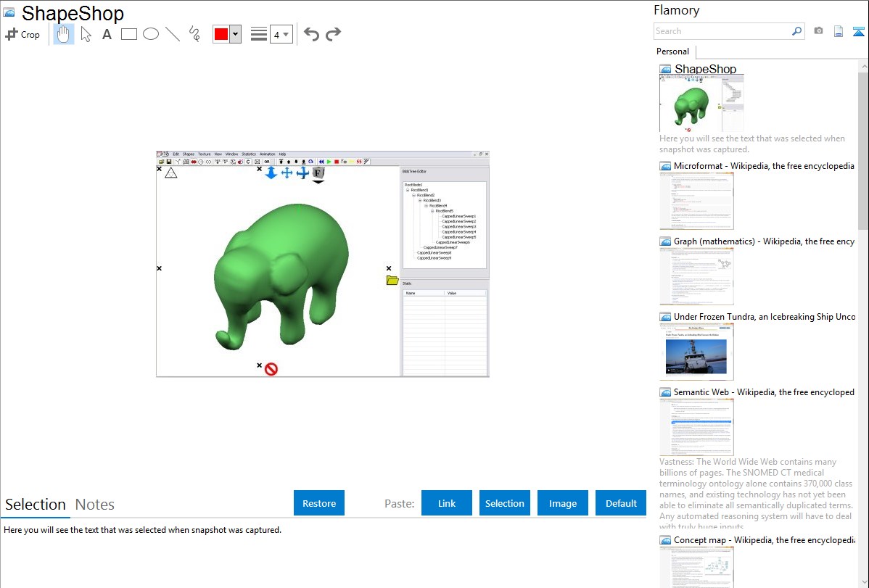Screen dimensions: 869x588
Task: Select the hand pan tool
Action: (x=63, y=34)
